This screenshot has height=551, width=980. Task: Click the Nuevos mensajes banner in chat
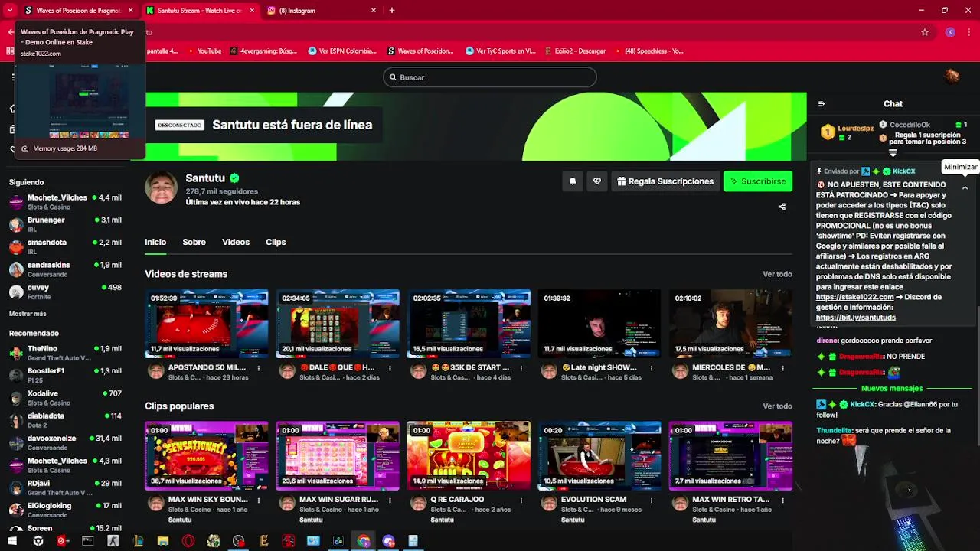(892, 389)
